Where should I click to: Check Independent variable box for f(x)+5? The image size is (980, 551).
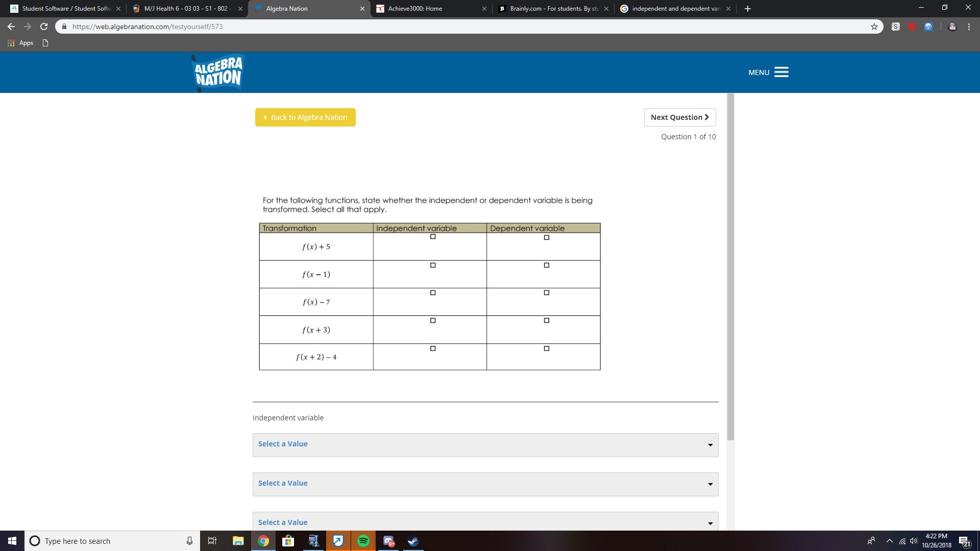(433, 237)
